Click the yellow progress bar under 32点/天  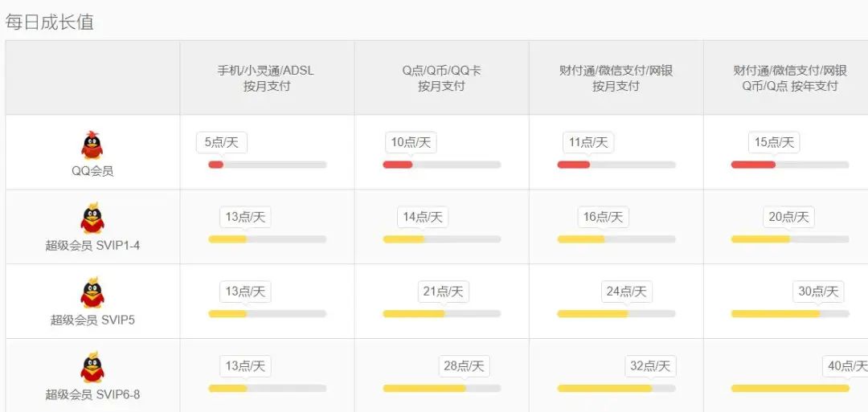[x=604, y=389]
